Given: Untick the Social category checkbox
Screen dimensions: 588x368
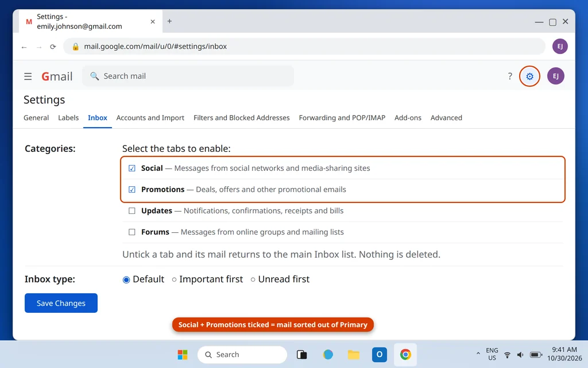Looking at the screenshot, I should [131, 168].
